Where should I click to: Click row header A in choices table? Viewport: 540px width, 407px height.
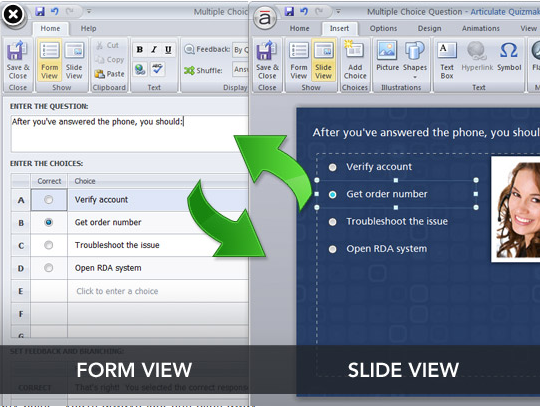point(21,200)
